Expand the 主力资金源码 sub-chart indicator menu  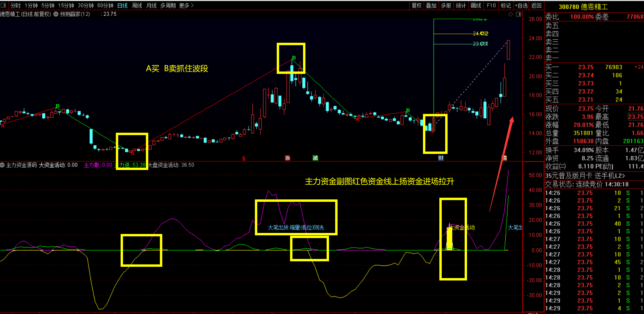coord(2,165)
